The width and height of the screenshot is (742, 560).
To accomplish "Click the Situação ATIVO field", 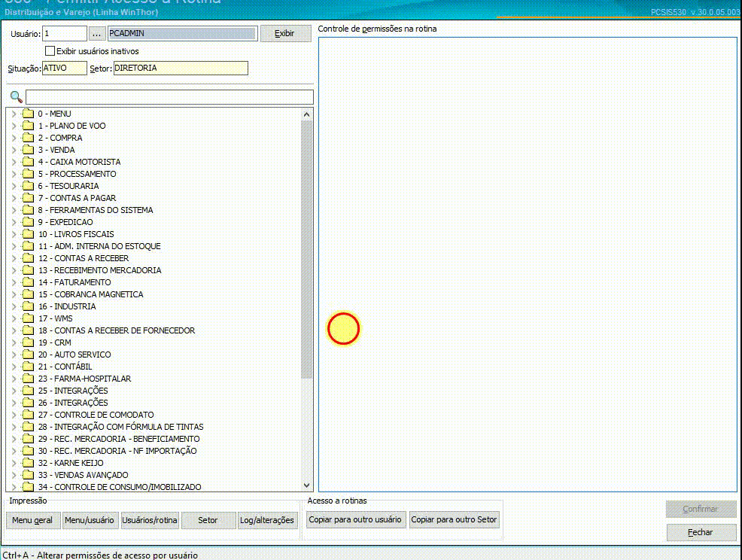I will click(x=65, y=68).
